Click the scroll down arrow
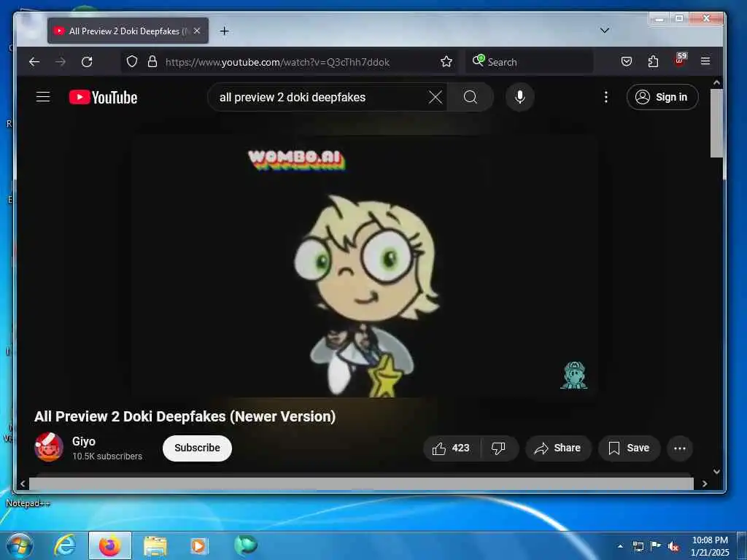747x560 pixels. tap(716, 472)
